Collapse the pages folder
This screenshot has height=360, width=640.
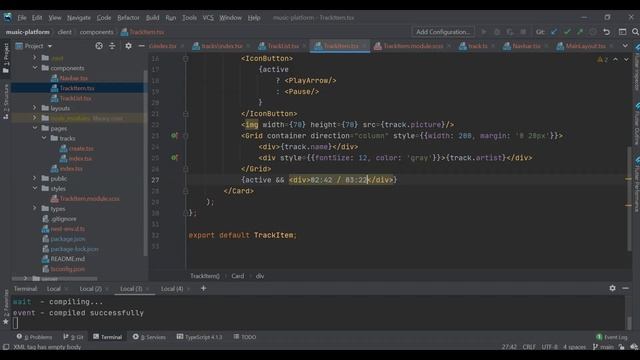[35, 128]
